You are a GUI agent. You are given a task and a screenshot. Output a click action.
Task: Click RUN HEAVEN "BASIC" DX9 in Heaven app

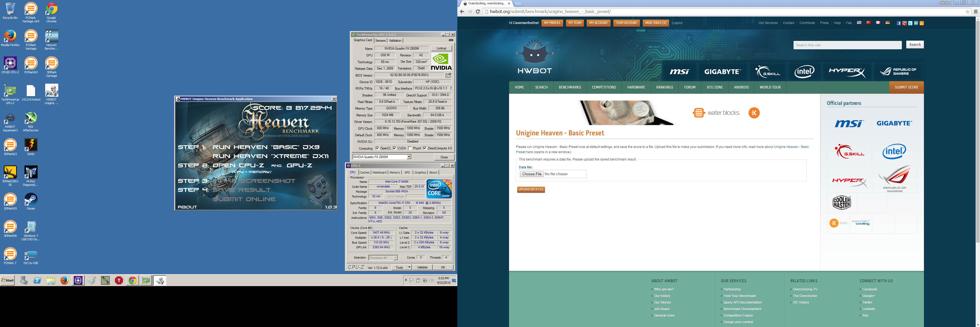point(266,147)
